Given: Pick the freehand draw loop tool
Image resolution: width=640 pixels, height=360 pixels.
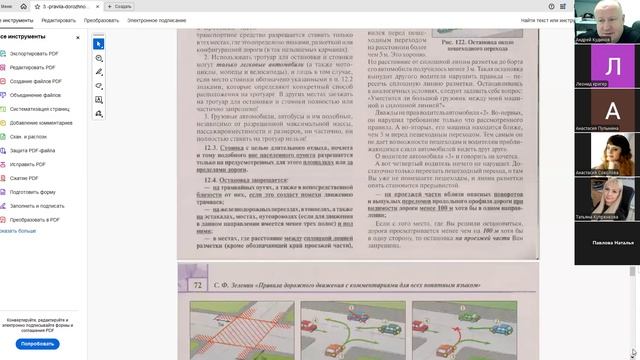Looking at the screenshot, I should click(98, 86).
